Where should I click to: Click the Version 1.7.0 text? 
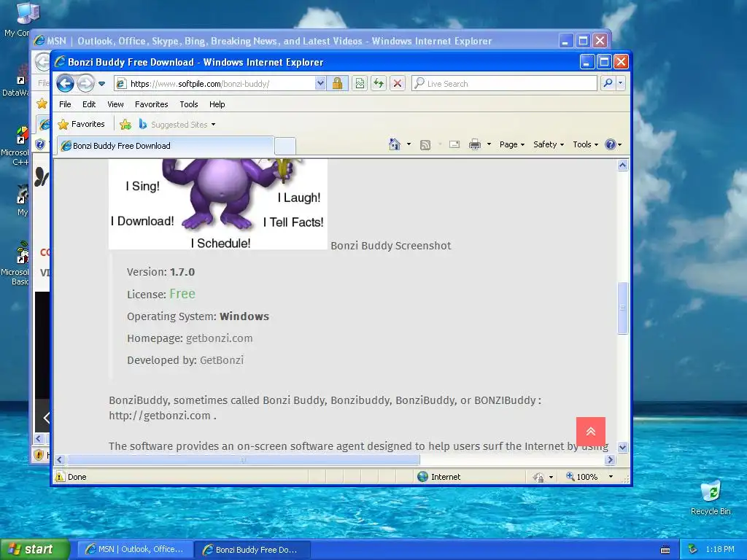click(160, 272)
